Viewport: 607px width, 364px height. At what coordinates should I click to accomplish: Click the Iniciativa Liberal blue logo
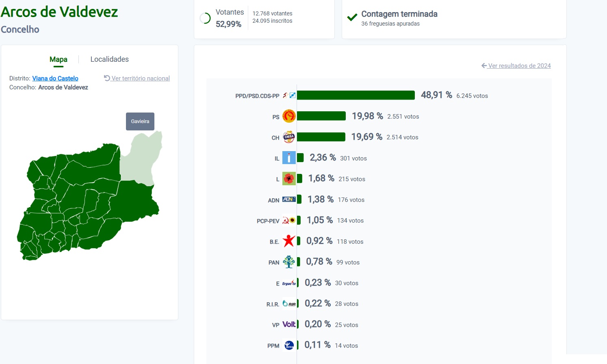tap(289, 158)
